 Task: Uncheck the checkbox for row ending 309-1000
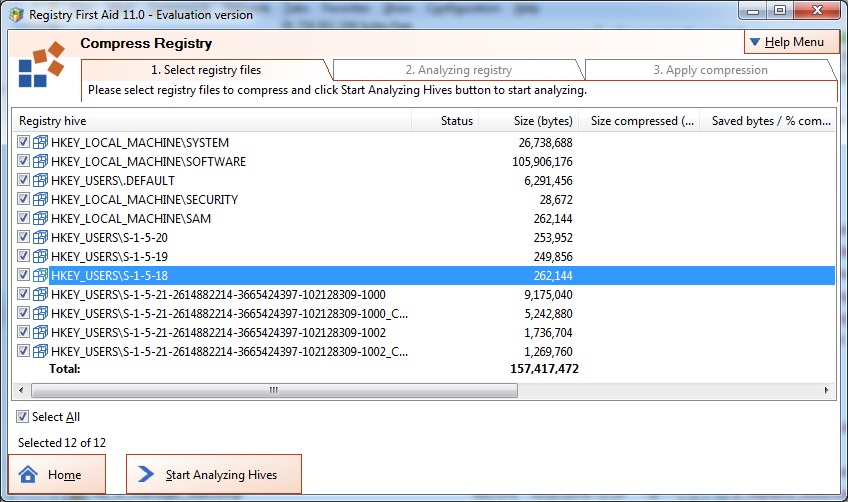pos(23,294)
